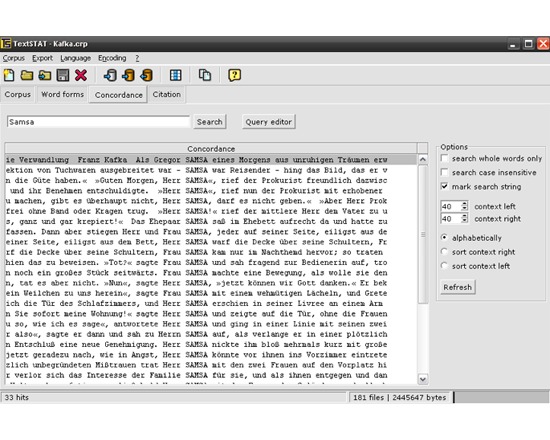This screenshot has width=550, height=440.
Task: Click the '33 hits' status bar text
Action: pos(16,397)
